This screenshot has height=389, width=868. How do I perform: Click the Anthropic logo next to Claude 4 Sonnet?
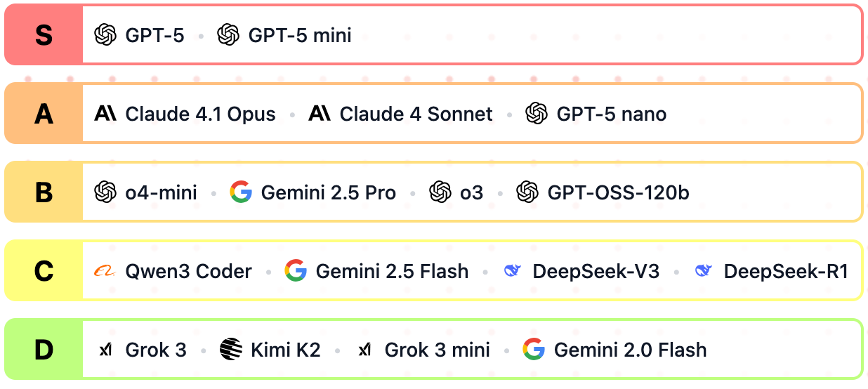click(320, 113)
